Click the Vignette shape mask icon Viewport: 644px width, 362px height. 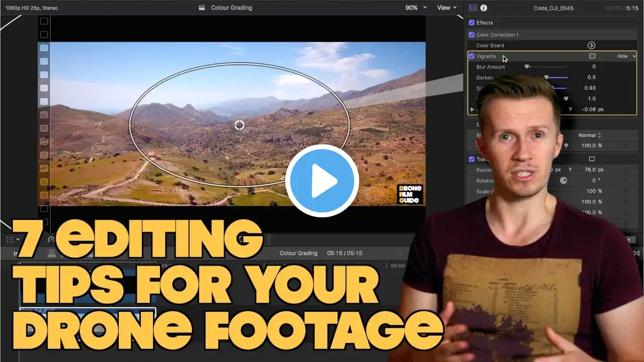(592, 56)
